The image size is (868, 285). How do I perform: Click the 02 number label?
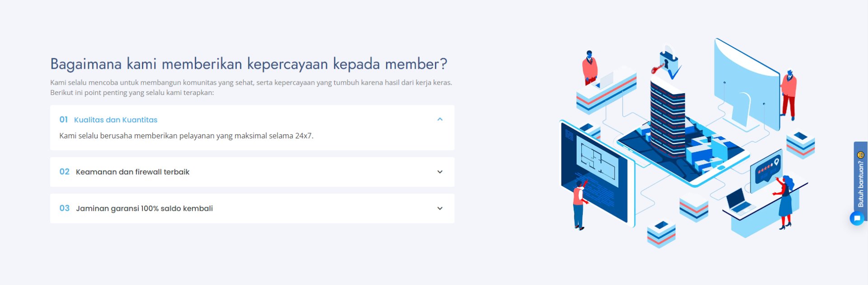65,172
